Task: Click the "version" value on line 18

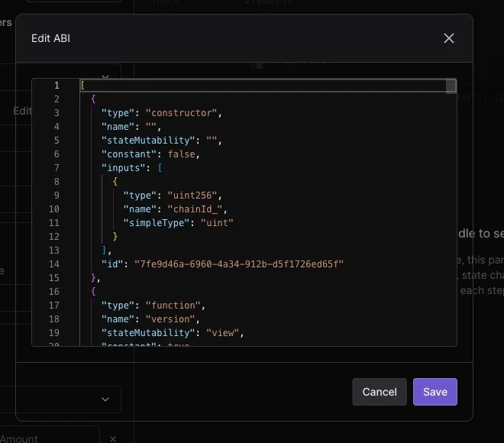Action: pos(170,319)
